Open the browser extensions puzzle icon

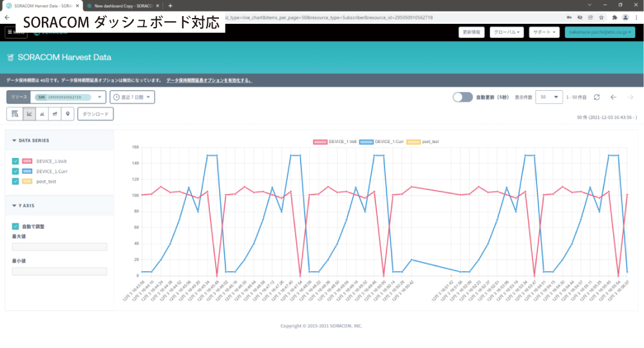click(x=614, y=17)
